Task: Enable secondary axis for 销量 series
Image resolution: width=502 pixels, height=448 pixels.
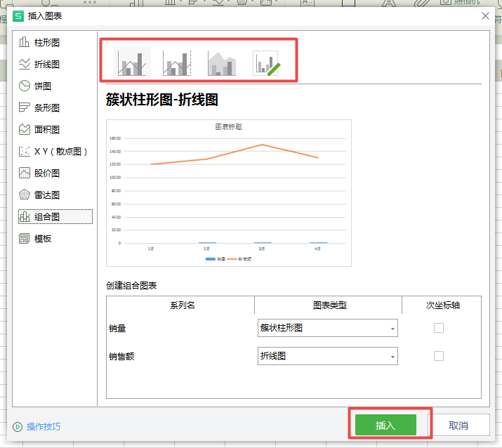Action: pos(439,328)
